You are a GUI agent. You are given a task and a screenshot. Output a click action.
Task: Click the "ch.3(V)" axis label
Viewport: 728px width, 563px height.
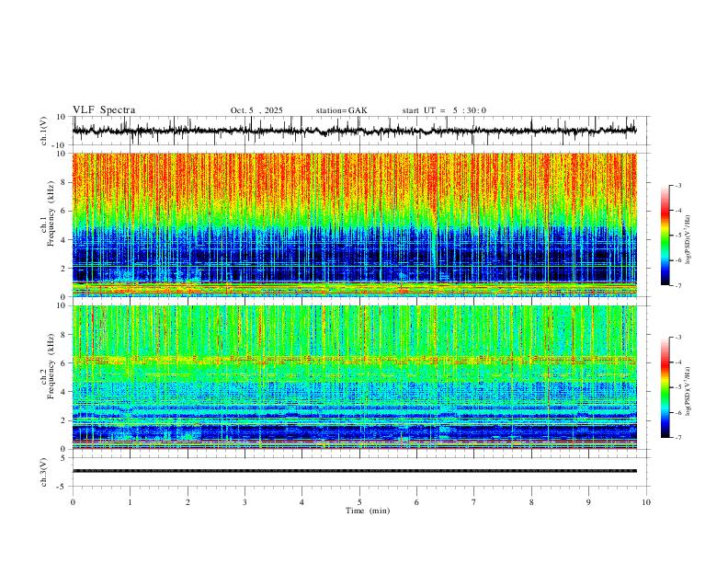pos(44,472)
